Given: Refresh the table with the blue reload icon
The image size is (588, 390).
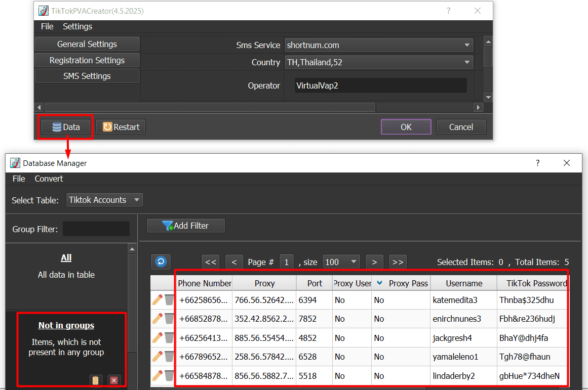Looking at the screenshot, I should click(x=161, y=262).
